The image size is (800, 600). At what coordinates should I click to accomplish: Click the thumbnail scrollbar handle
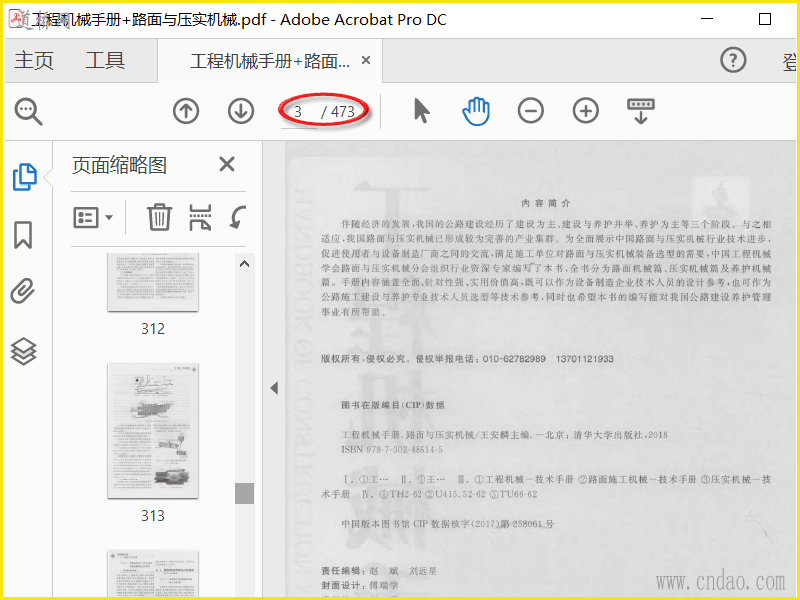(x=244, y=493)
